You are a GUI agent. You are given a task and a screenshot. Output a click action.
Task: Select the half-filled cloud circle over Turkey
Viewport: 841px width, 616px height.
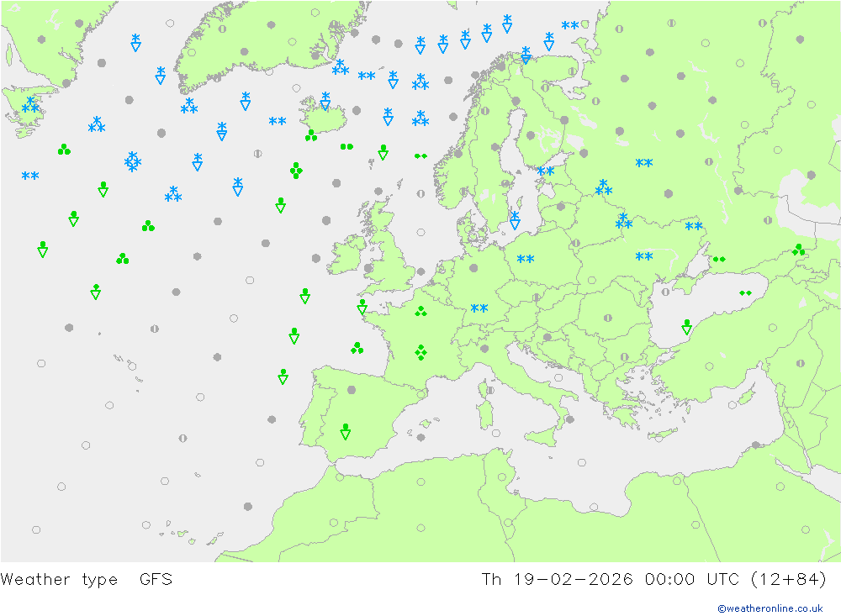tap(801, 364)
